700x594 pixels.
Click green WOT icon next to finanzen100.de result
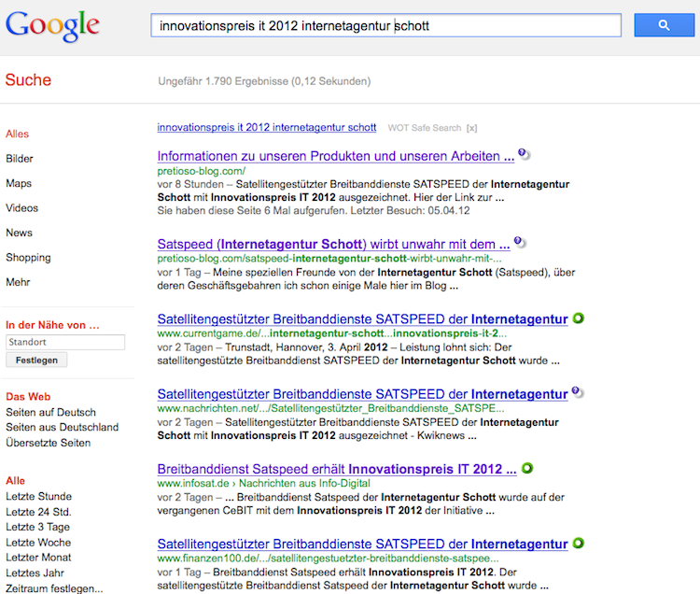coord(579,543)
